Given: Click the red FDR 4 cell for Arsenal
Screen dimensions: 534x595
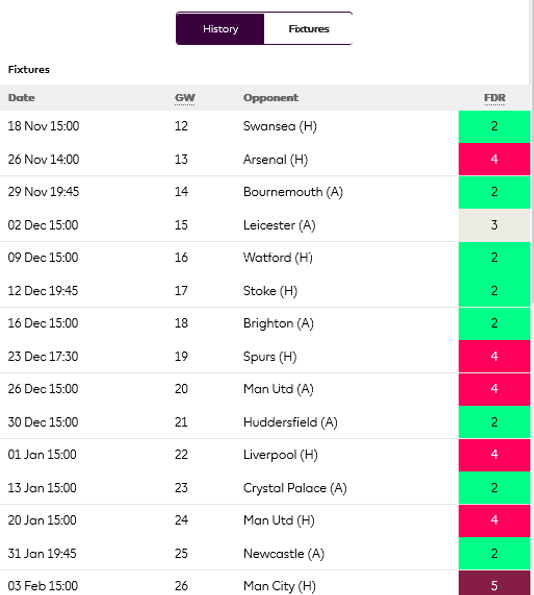Looking at the screenshot, I should point(494,159).
